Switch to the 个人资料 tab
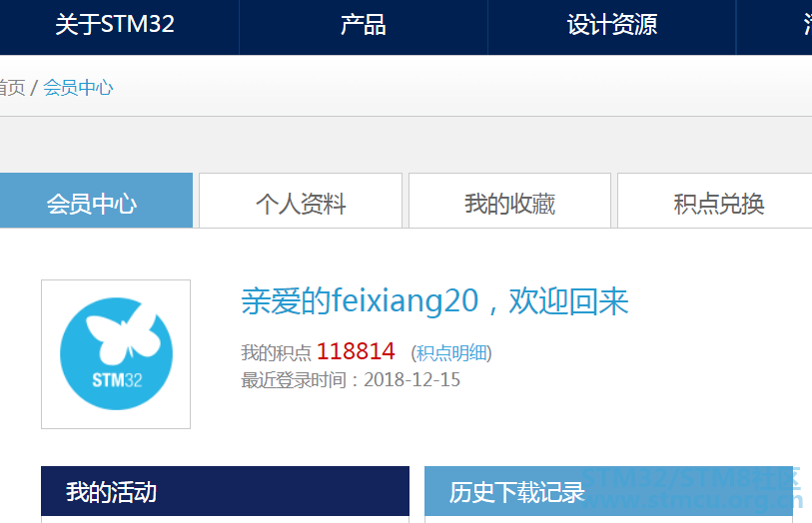This screenshot has height=523, width=812. click(301, 203)
